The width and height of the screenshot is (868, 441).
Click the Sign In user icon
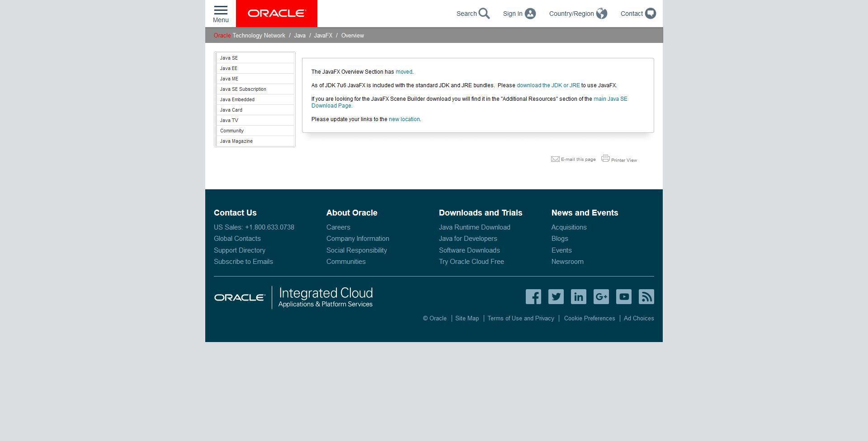[530, 14]
